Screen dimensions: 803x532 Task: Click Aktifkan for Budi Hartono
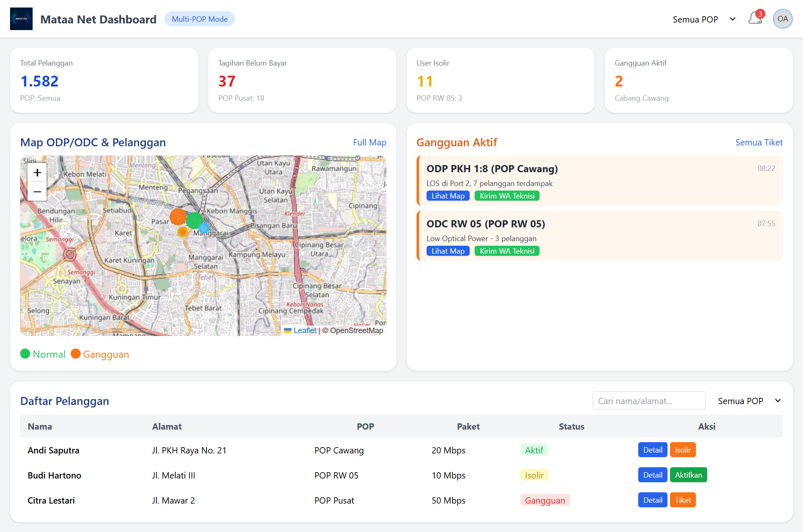click(x=688, y=475)
